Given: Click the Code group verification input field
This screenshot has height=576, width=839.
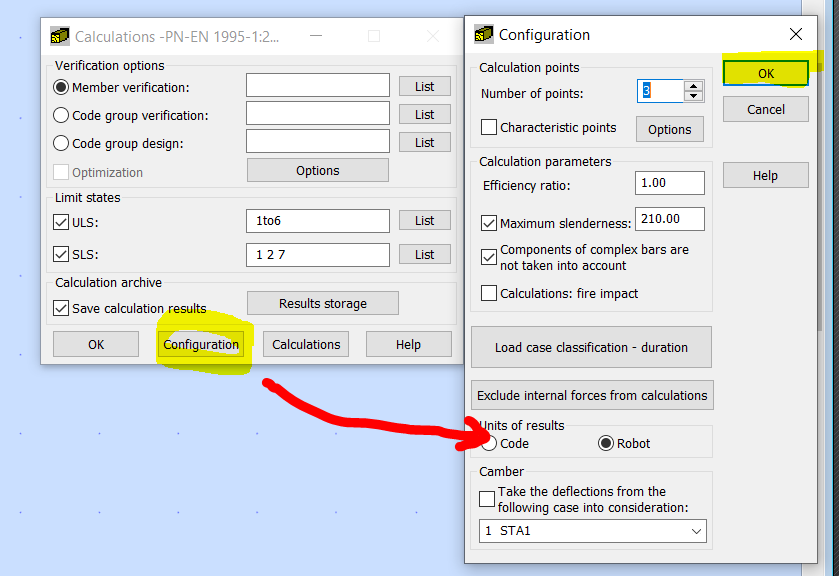Looking at the screenshot, I should tap(318, 113).
